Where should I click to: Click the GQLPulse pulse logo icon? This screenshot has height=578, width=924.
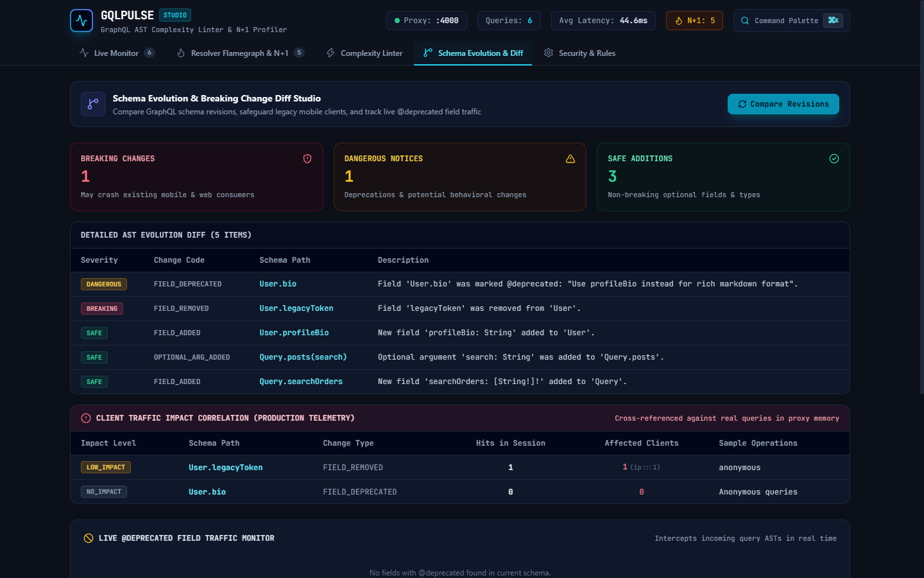[81, 21]
